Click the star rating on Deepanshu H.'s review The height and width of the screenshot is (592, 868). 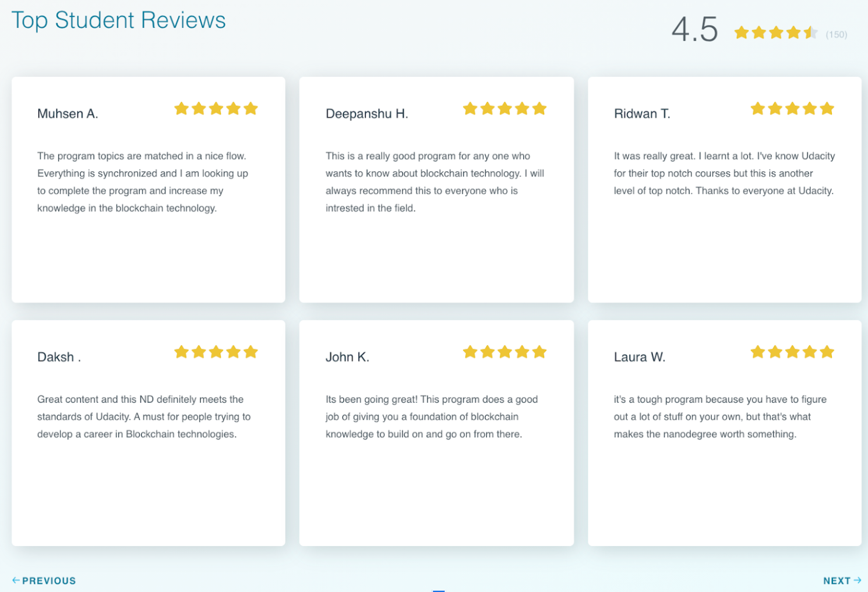[x=504, y=109]
